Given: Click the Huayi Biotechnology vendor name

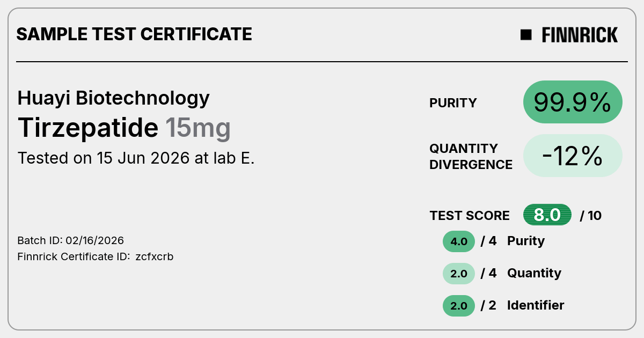Looking at the screenshot, I should (114, 98).
